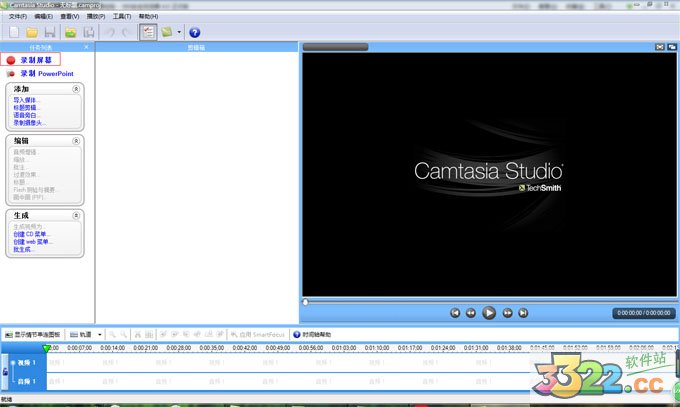Select the 视频 1 track header
The image size is (680, 407).
27,363
